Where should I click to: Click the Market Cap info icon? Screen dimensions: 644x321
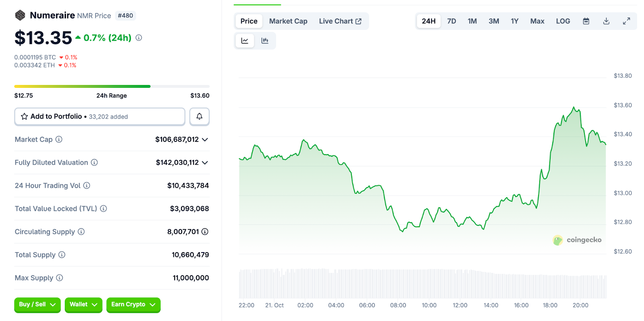[59, 139]
